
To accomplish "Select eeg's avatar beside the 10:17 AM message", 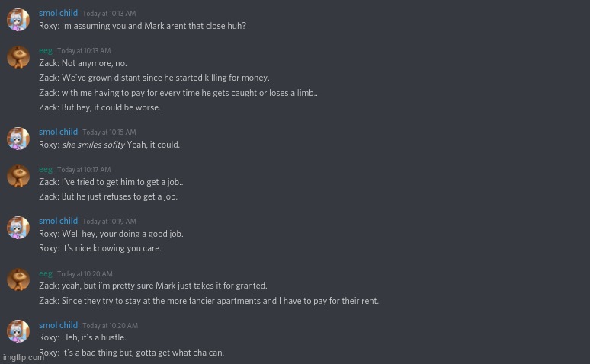I will pyautogui.click(x=18, y=176).
